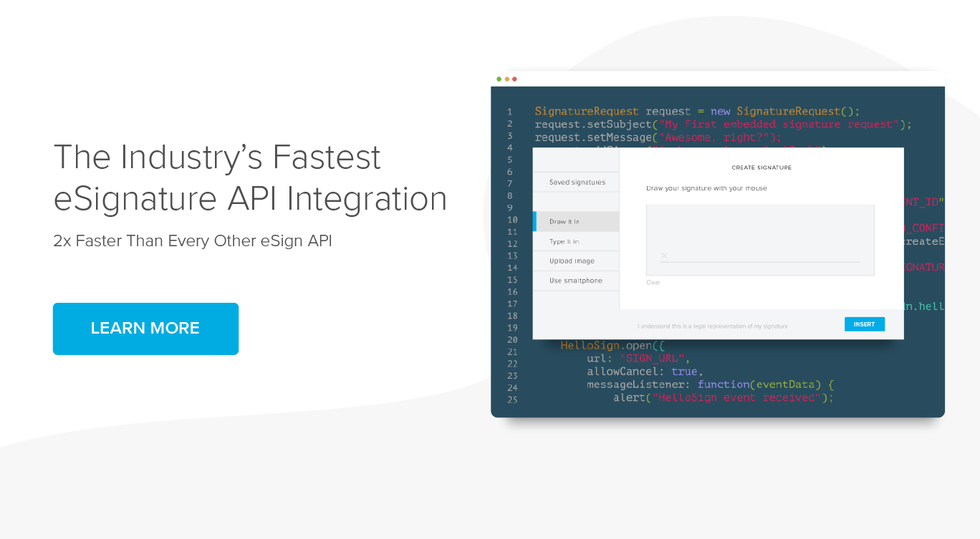Select the Saved signatures tab

577,183
